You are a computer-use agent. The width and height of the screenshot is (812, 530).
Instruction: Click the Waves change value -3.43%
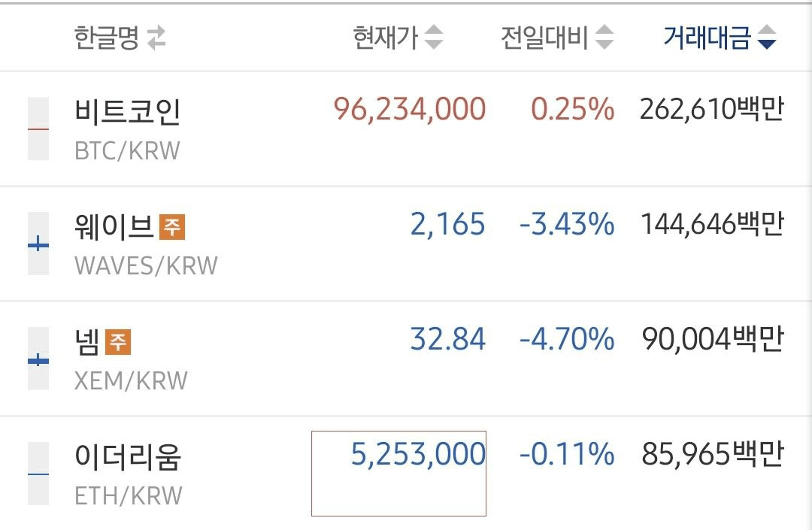(x=567, y=225)
